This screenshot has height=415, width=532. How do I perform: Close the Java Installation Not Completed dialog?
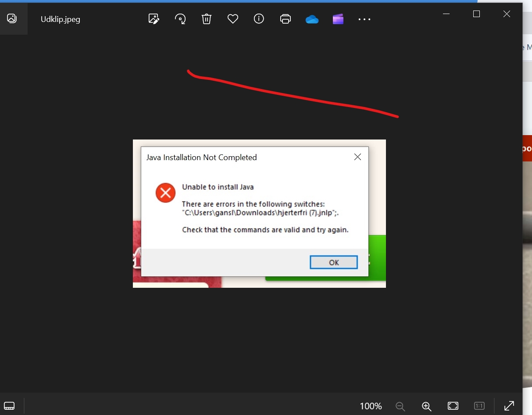(357, 157)
